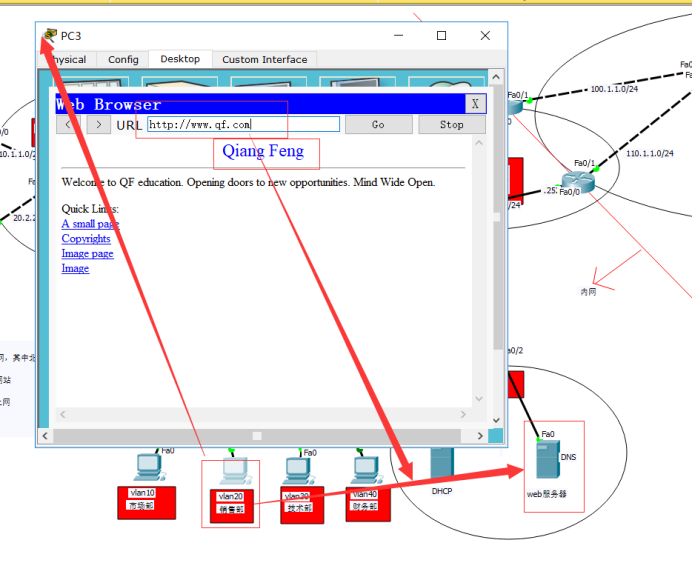Viewport: 693px width, 561px height.
Task: Click the vlan10 label
Action: tap(142, 492)
